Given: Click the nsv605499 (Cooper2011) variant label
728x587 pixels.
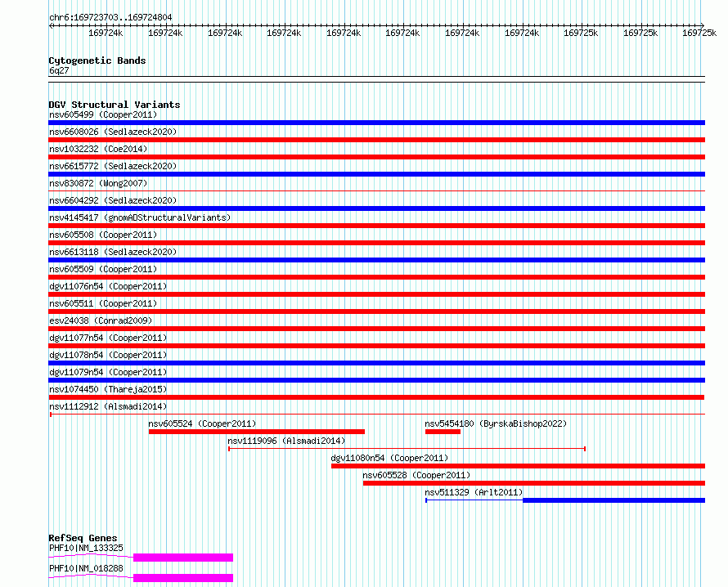Looking at the screenshot, I should [x=103, y=114].
